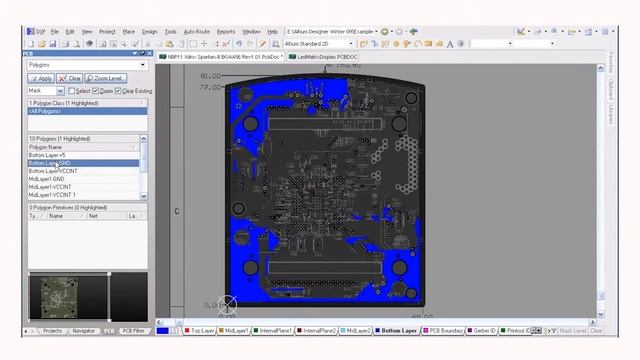Click the Select inside area rectangle icon
Image resolution: width=640 pixels, height=360 pixels.
193,44
